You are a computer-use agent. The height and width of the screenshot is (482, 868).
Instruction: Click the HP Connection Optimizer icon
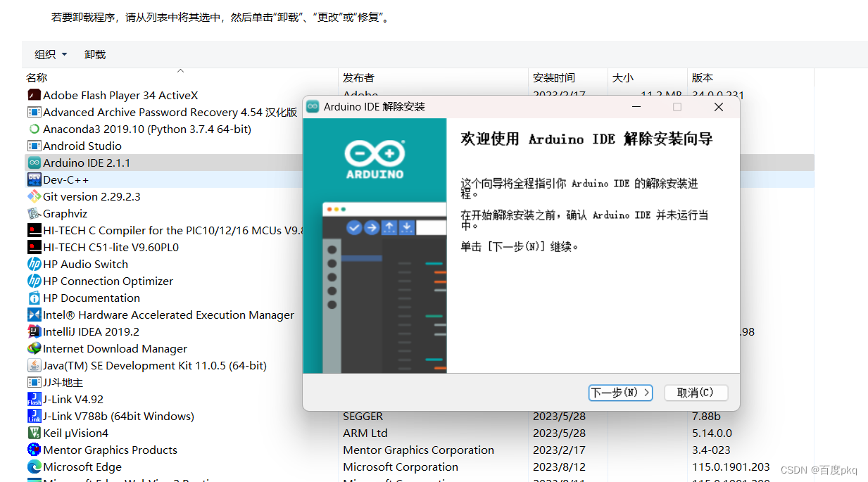coord(34,281)
